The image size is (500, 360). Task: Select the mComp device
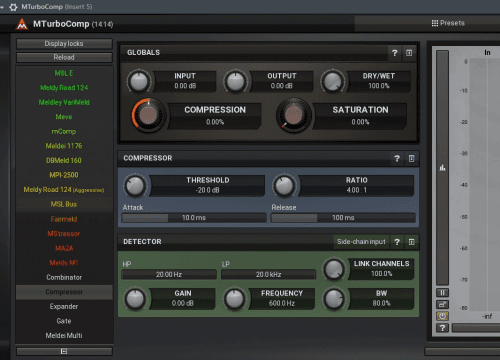click(64, 131)
